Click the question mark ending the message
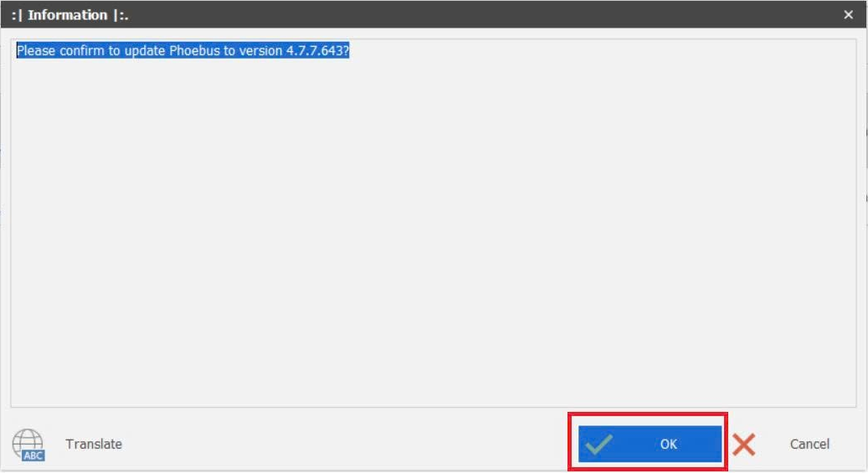Image resolution: width=868 pixels, height=473 pixels. pyautogui.click(x=346, y=50)
